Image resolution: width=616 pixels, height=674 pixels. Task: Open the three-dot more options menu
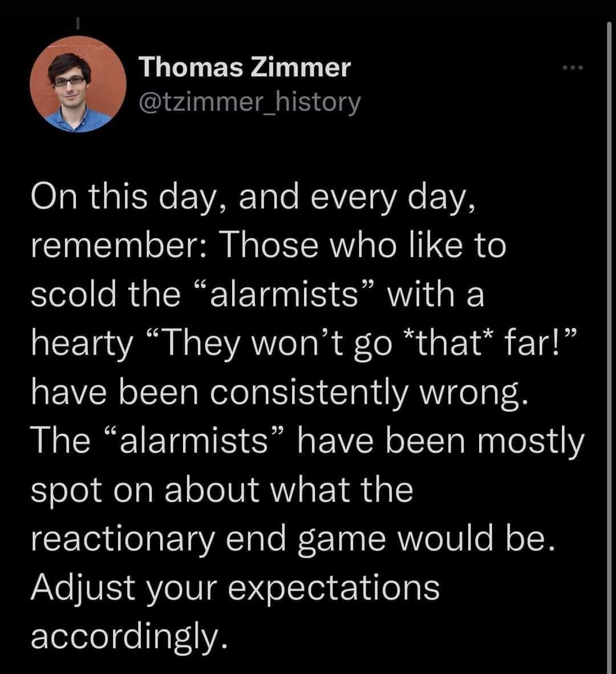(x=570, y=68)
